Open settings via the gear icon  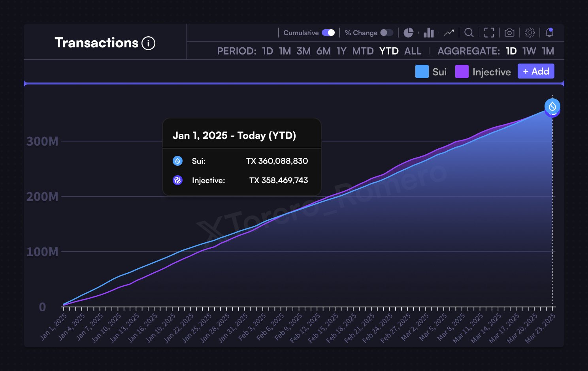click(x=530, y=33)
